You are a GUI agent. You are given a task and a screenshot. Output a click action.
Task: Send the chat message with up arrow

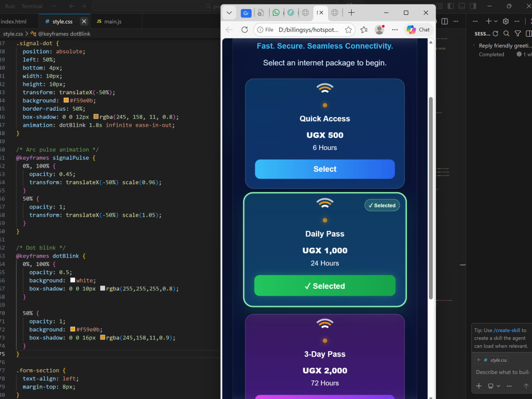pos(526,386)
